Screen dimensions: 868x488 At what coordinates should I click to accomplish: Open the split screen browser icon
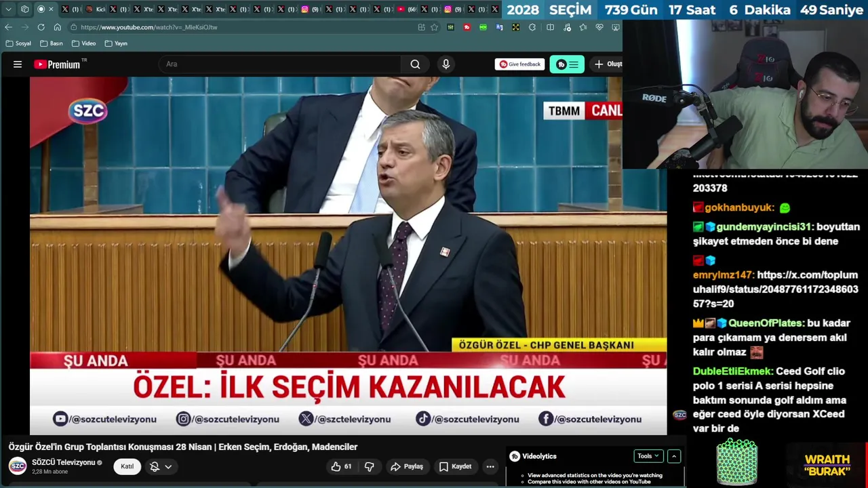point(550,27)
